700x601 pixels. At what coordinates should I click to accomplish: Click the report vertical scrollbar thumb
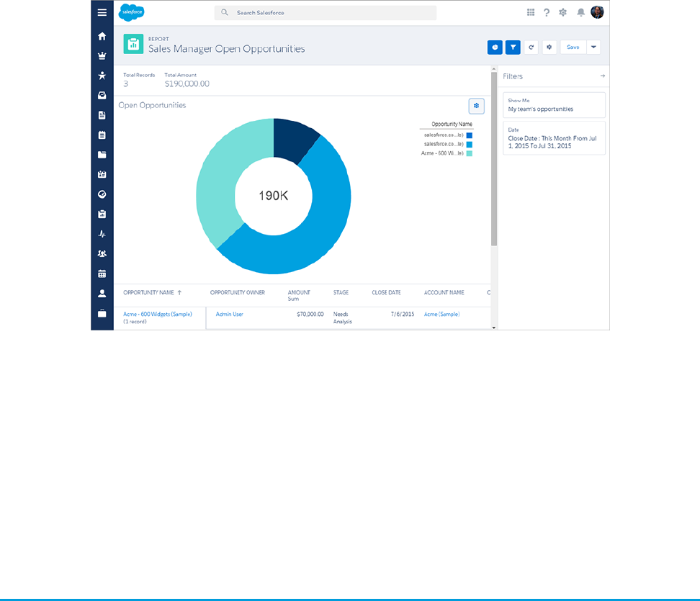coord(494,159)
